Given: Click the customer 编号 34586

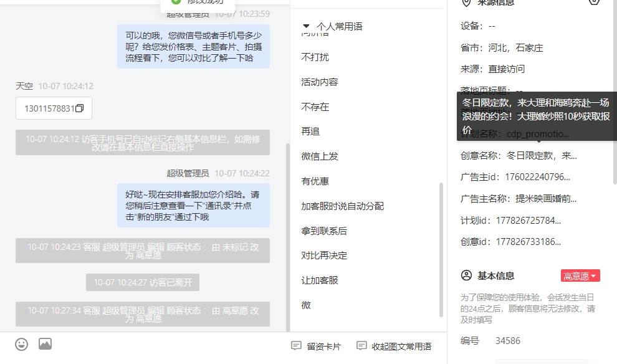Looking at the screenshot, I should tap(507, 341).
